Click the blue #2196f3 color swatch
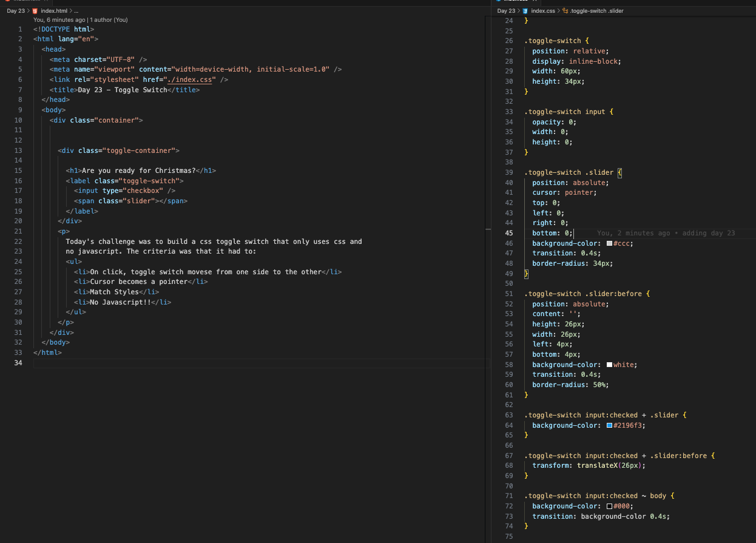756x543 pixels. click(x=609, y=425)
